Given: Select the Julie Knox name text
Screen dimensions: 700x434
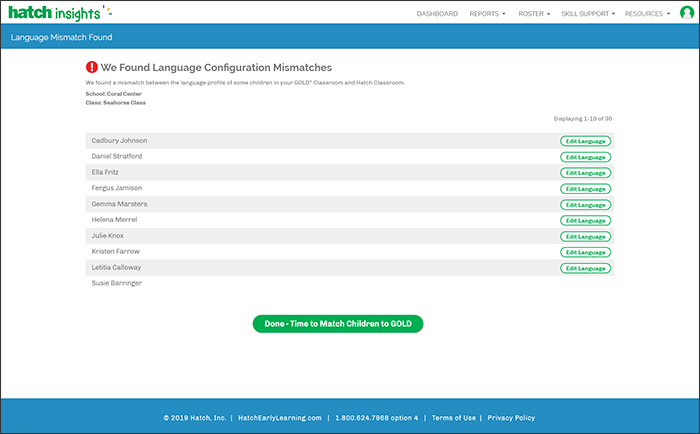Looking at the screenshot, I should click(x=108, y=235).
